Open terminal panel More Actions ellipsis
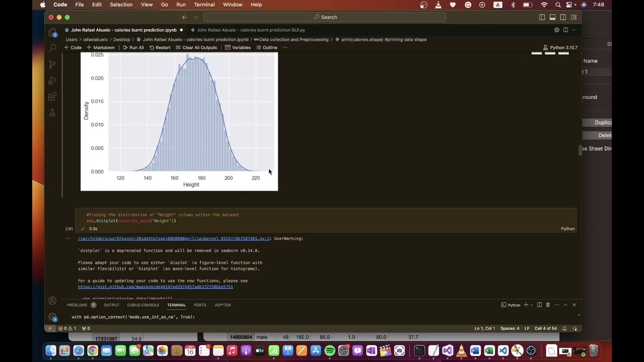Image resolution: width=644 pixels, height=362 pixels. (556, 305)
